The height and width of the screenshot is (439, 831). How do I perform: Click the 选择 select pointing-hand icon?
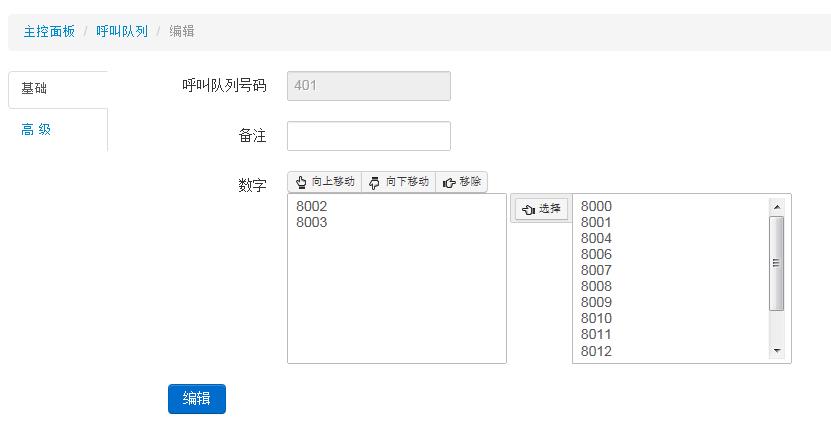coord(528,210)
